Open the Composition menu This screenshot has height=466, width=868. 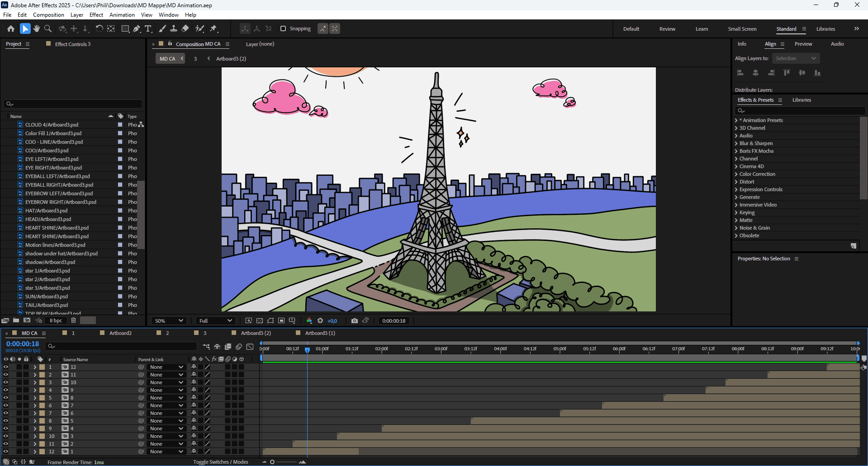(48, 15)
